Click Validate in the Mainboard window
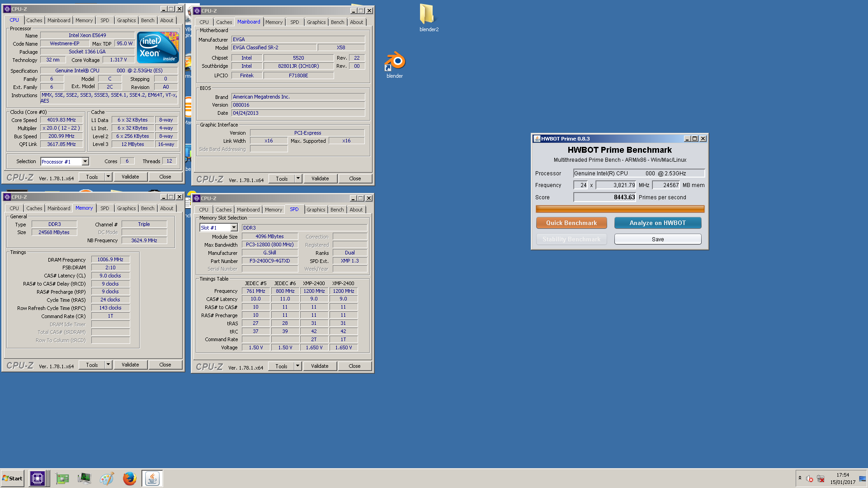This screenshot has height=488, width=868. tap(320, 178)
